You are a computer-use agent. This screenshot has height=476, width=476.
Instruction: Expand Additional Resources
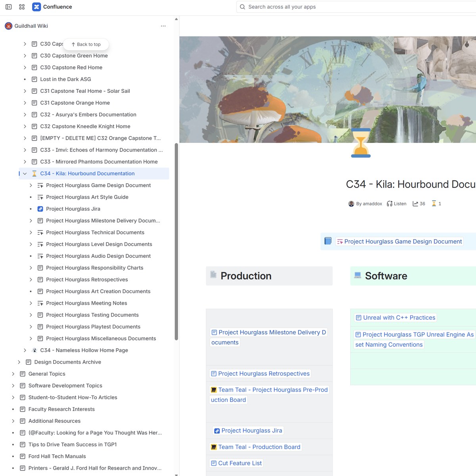point(13,421)
